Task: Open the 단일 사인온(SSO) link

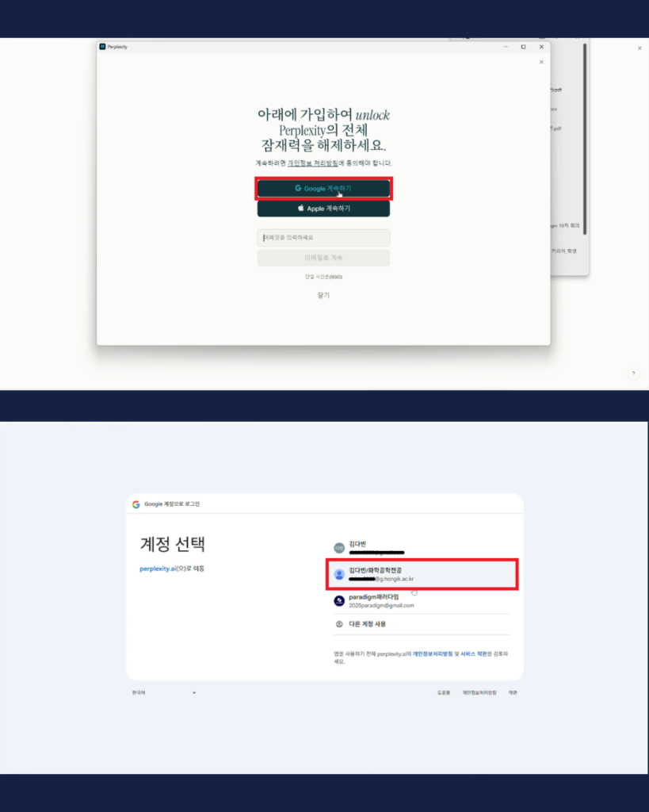Action: 323,277
